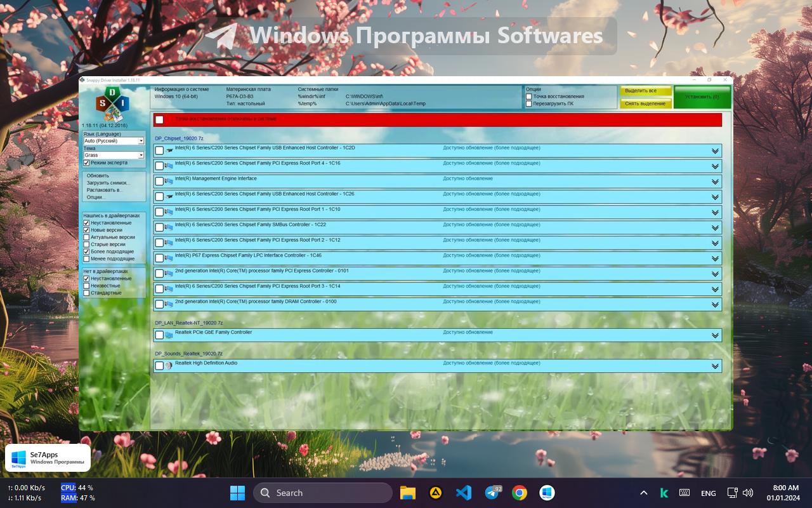
Task: Expand Realtek PCIe GbE Controller row chevron
Action: [x=715, y=335]
